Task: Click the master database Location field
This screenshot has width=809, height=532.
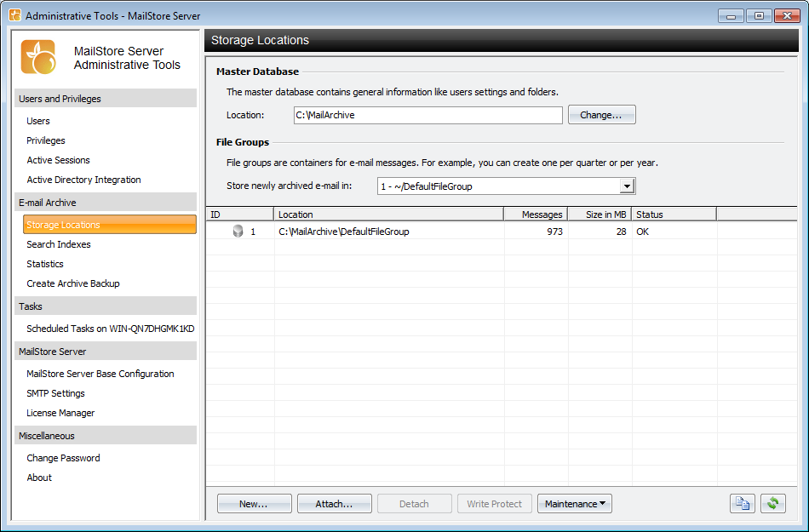Action: coord(427,115)
